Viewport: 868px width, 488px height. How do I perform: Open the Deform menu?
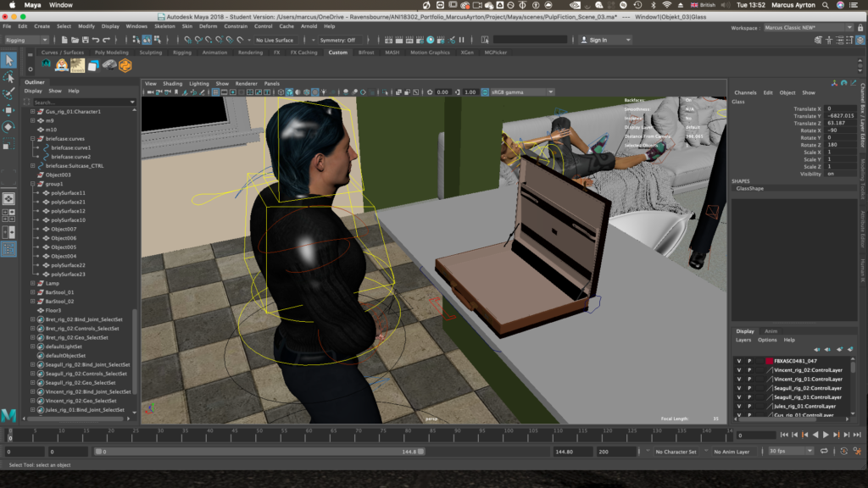click(x=209, y=26)
